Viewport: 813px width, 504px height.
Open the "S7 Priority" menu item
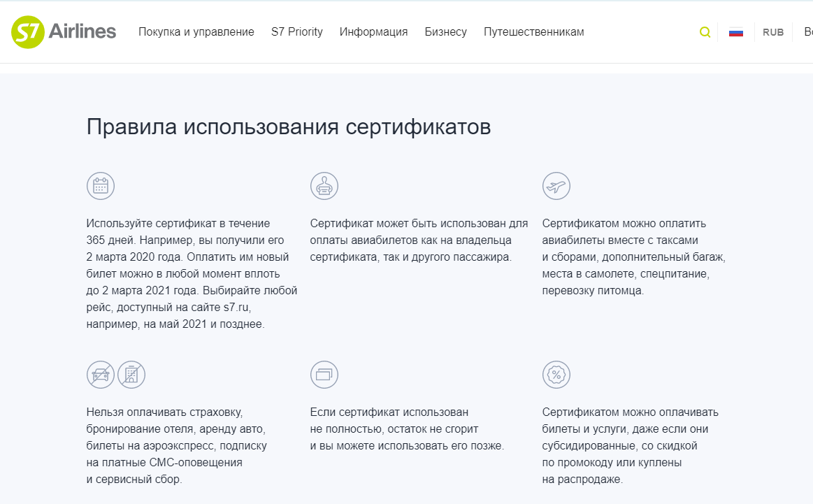(x=297, y=32)
